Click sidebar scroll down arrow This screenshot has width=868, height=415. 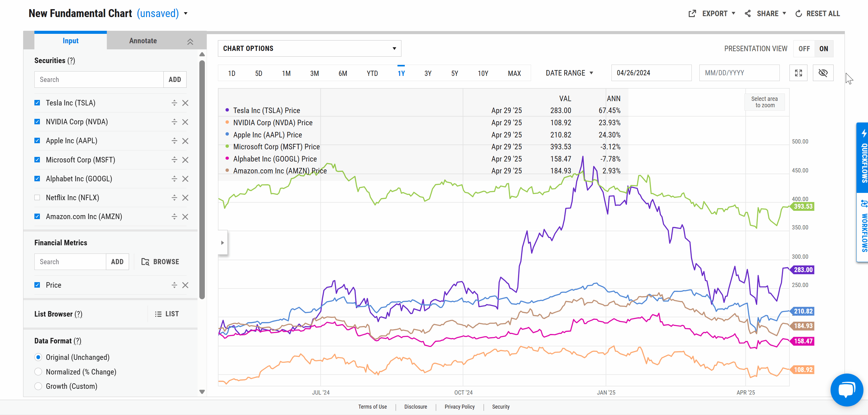(202, 392)
